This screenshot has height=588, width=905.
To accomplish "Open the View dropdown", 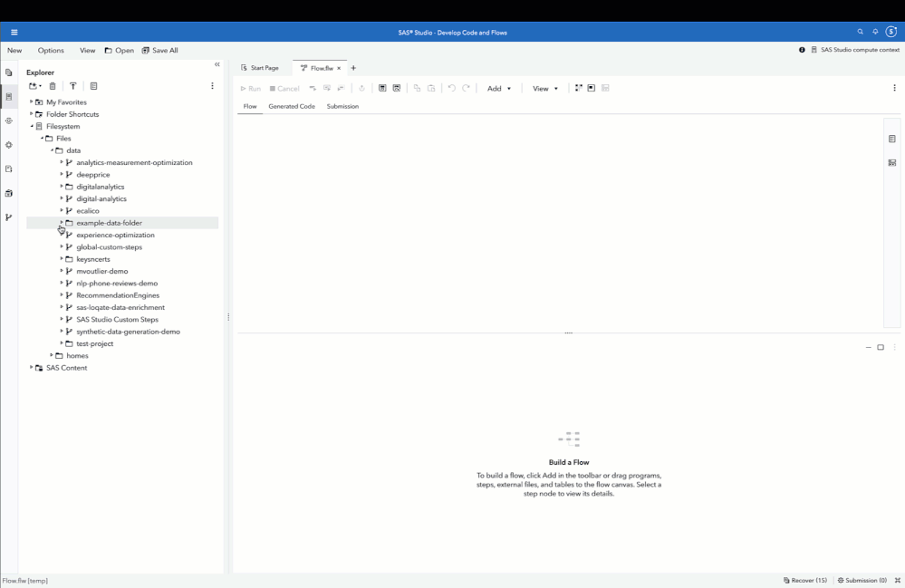I will coord(544,88).
